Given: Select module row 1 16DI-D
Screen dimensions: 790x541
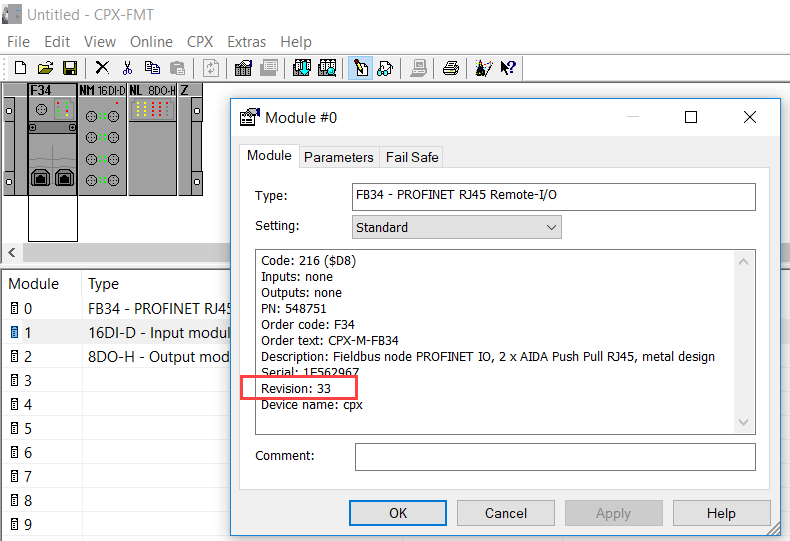Looking at the screenshot, I should point(116,332).
